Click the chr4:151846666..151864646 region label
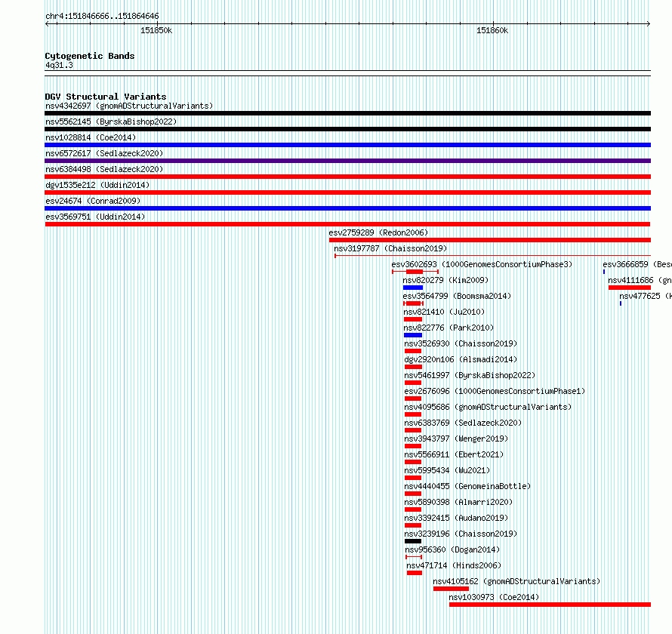672x634 pixels. 102,17
